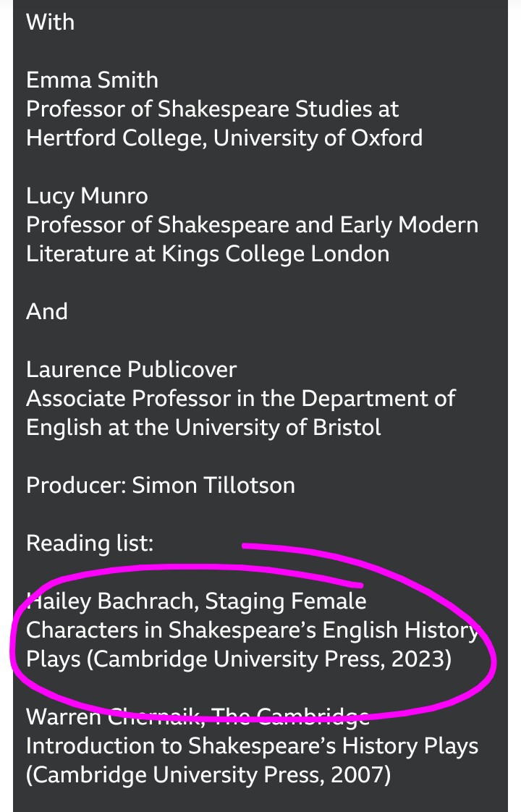The image size is (521, 812).
Task: Tap "Characters in Shakespeare's English History" line
Action: (x=252, y=630)
